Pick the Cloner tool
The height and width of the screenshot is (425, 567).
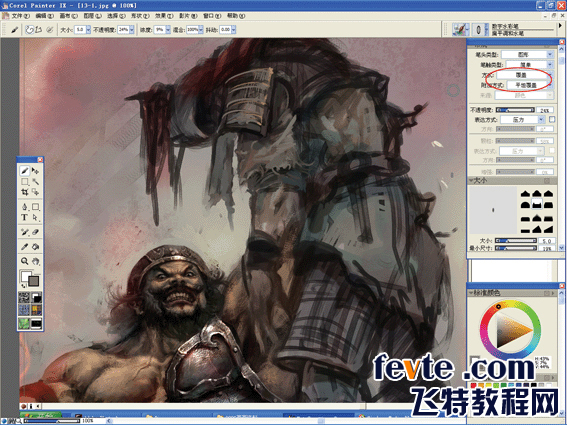[25, 232]
